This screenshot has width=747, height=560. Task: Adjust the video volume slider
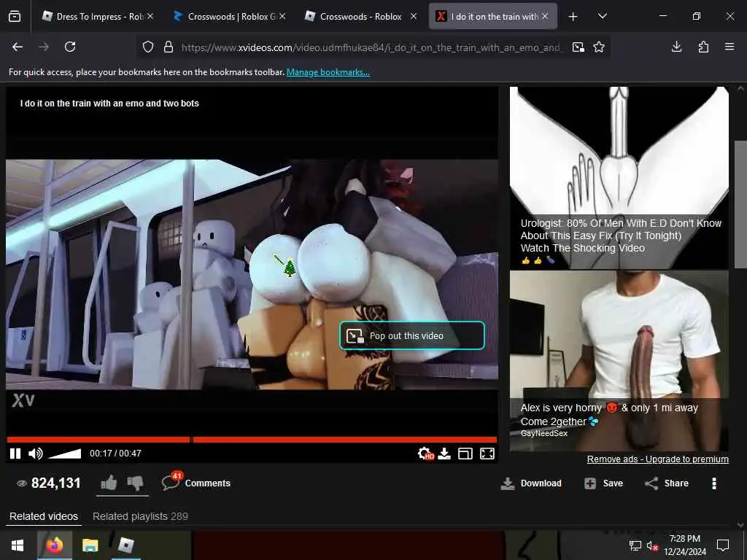[65, 454]
